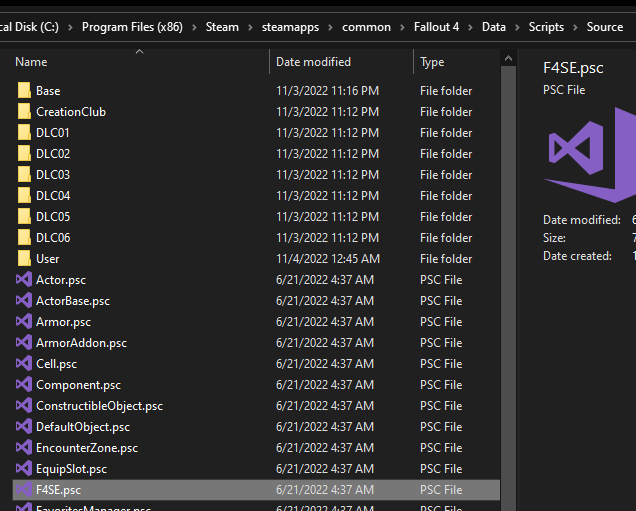Select the DLC02 folder icon
This screenshot has height=511, width=636.
coord(24,154)
